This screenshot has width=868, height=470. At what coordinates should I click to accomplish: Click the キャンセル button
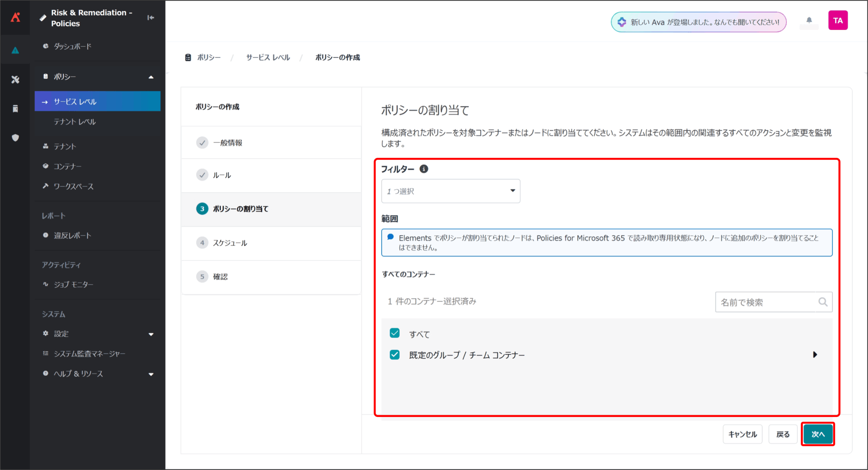pos(742,434)
